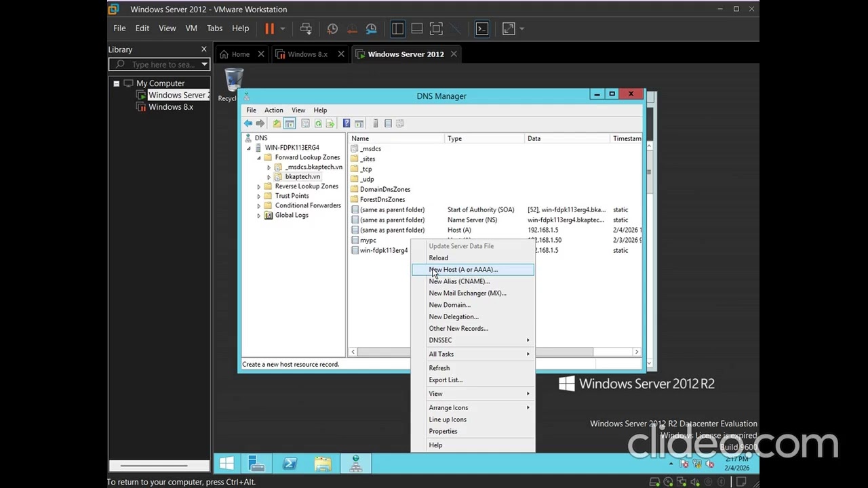This screenshot has height=488, width=868.
Task: Collapse the My Computer tree node
Action: [117, 83]
